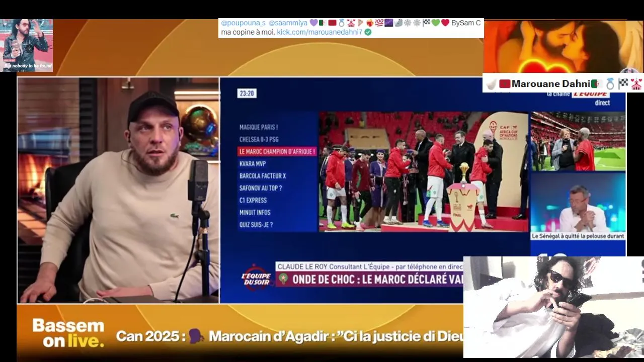Select C1 EXPRESS in the rundown

(x=253, y=200)
